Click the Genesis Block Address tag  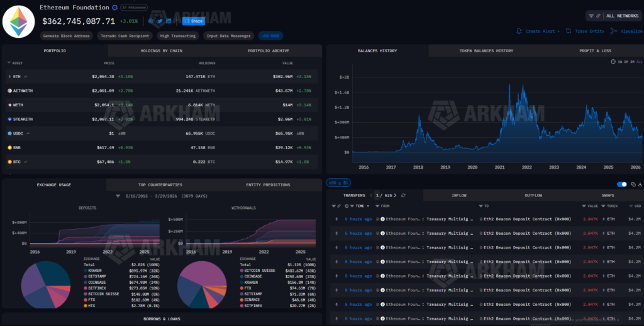click(x=66, y=36)
